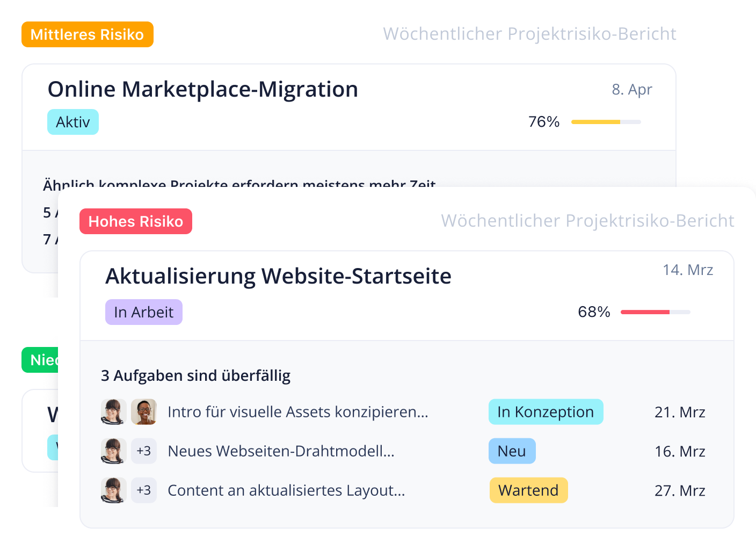This screenshot has width=756, height=550.
Task: Toggle the Wartend status on the Content task
Action: 528,490
